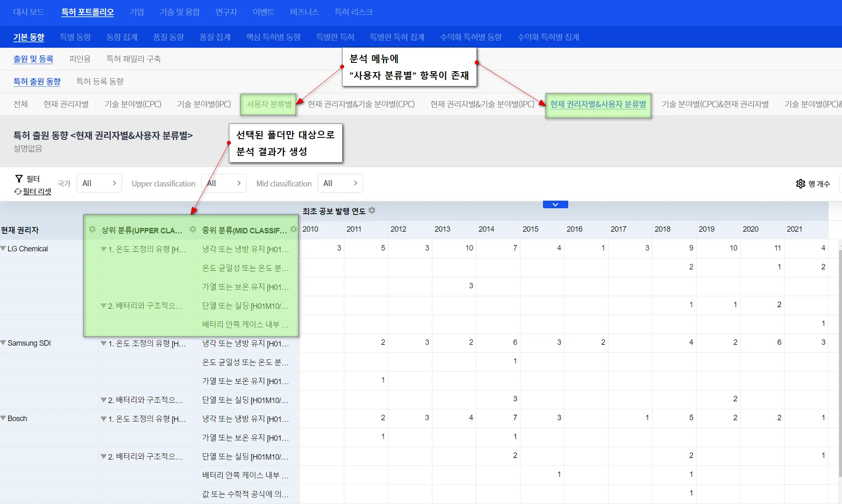Click the 특허 등록 동향 link
This screenshot has width=842, height=504.
click(100, 82)
